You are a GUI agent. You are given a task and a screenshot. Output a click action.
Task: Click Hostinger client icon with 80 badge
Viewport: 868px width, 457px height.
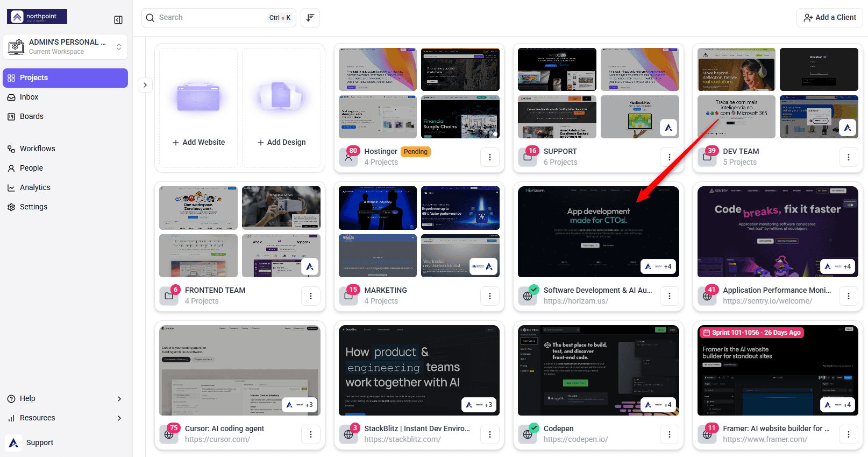[348, 157]
